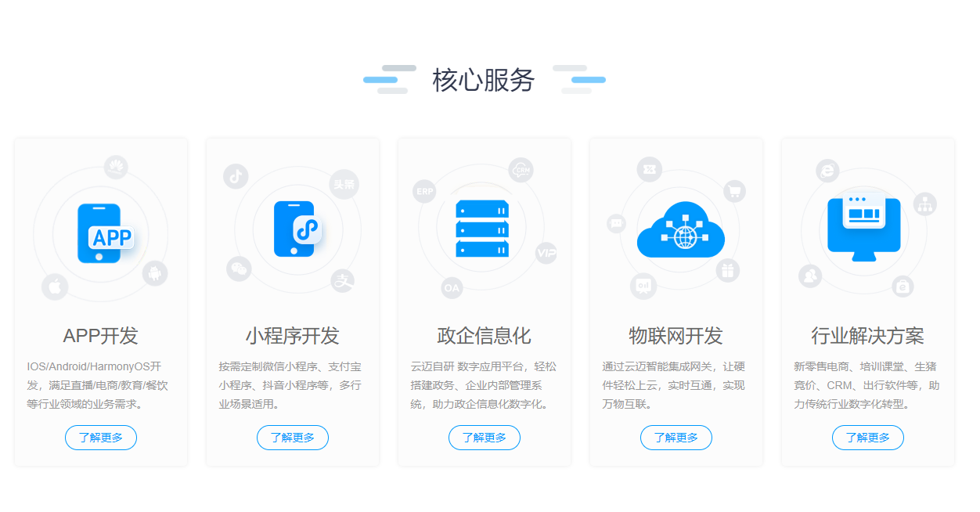Click 了解更多 under 行业解决方案
The image size is (980, 512).
[868, 438]
